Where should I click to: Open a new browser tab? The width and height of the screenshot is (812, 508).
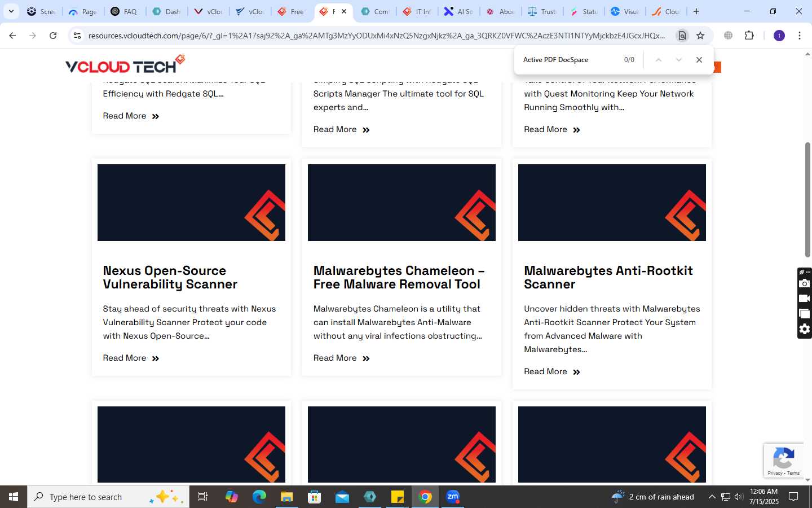pos(696,11)
